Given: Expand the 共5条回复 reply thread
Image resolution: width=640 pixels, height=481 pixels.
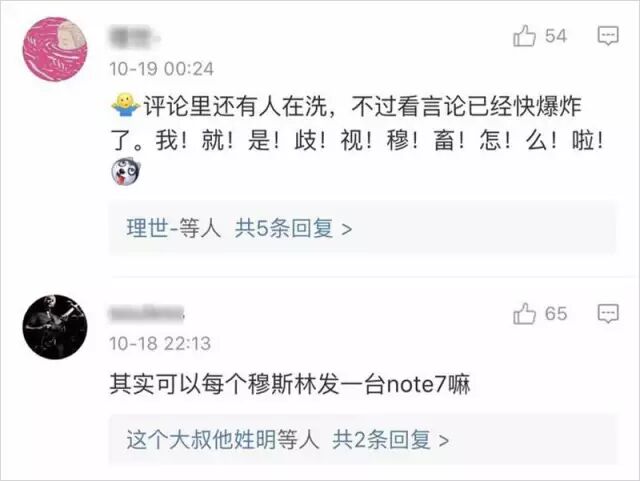Looking at the screenshot, I should click(x=293, y=228).
